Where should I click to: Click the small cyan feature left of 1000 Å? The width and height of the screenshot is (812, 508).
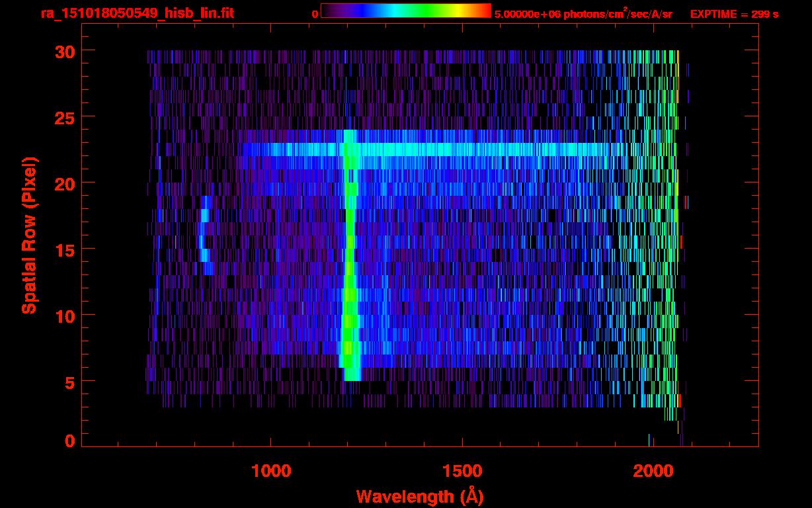coord(205,235)
